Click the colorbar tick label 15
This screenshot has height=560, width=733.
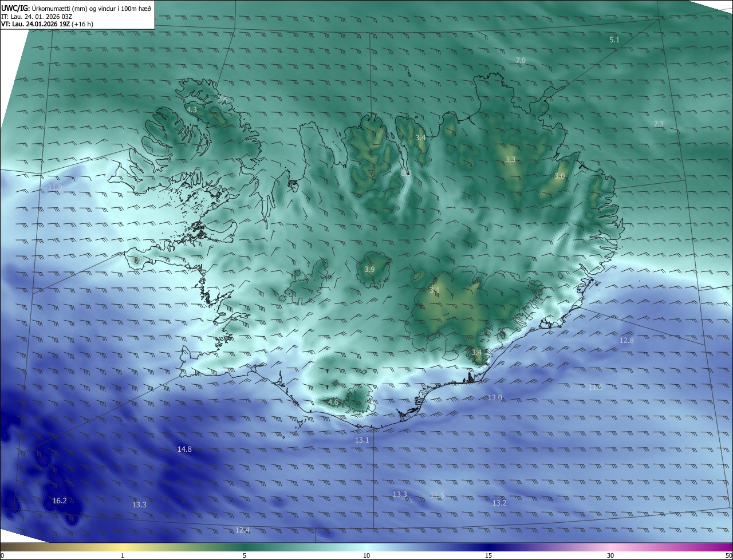tap(488, 555)
